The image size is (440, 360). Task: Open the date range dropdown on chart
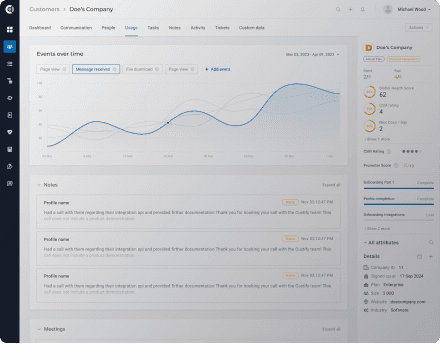pyautogui.click(x=312, y=54)
